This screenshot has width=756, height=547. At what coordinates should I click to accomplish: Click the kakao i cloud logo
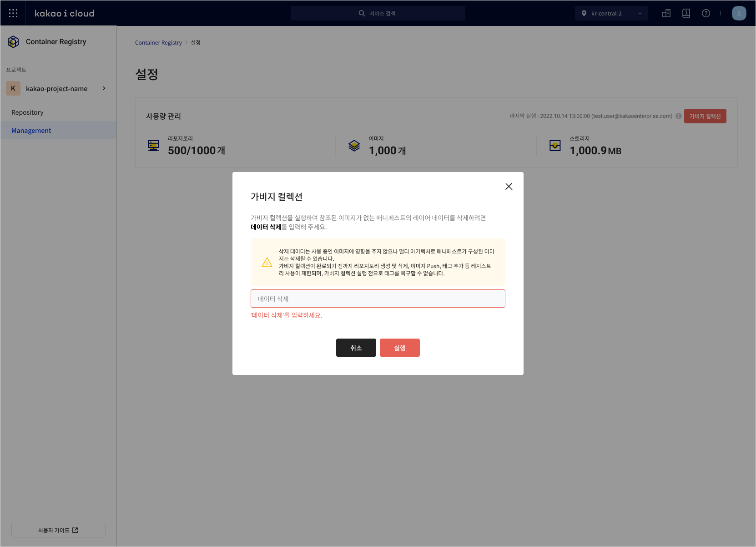click(x=65, y=13)
